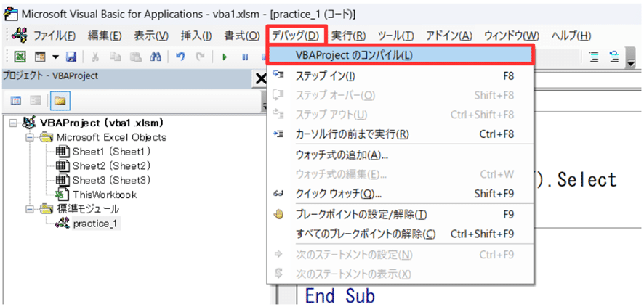The height and width of the screenshot is (307, 644).
Task: Choose ステップ アウト(U) menu entry
Action: 401,115
